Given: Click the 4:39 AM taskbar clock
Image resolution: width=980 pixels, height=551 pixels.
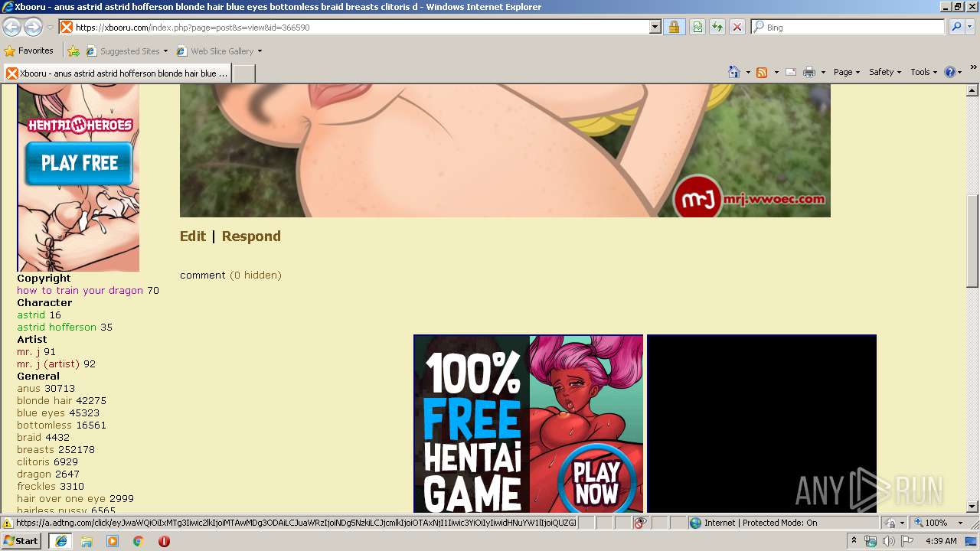Looking at the screenshot, I should pyautogui.click(x=941, y=541).
